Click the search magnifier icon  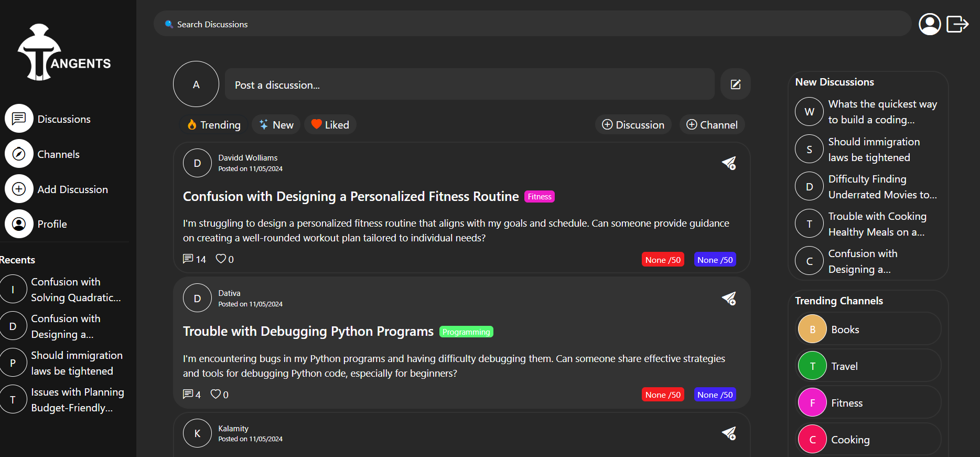169,24
